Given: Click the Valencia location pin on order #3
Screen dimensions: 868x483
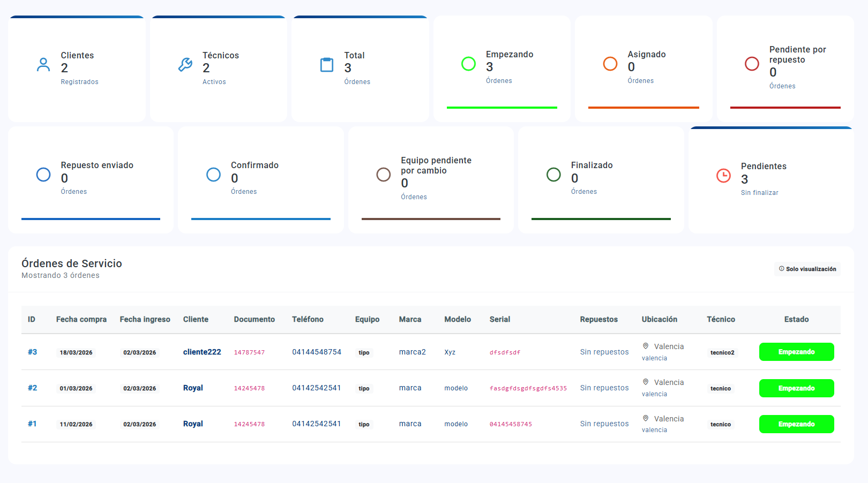Looking at the screenshot, I should click(646, 346).
